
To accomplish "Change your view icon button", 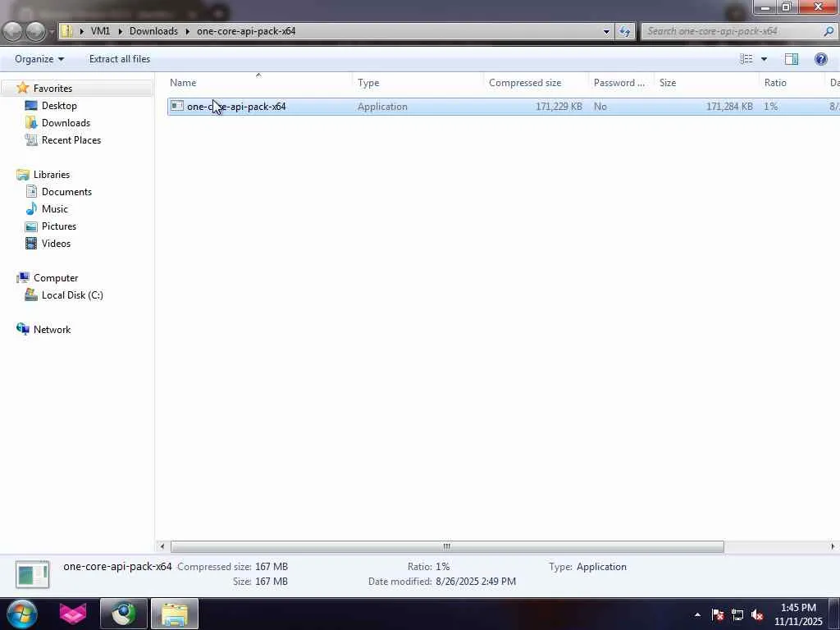I will pyautogui.click(x=746, y=59).
